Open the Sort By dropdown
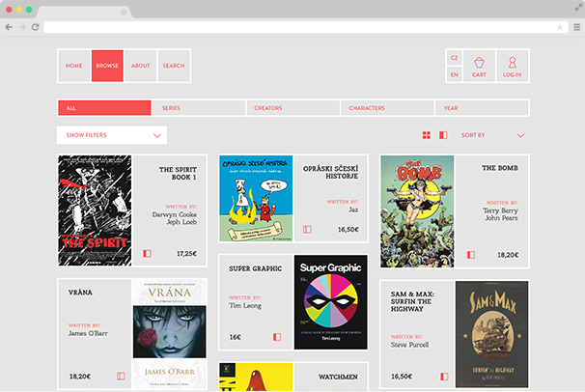The height and width of the screenshot is (392, 585). tap(492, 135)
